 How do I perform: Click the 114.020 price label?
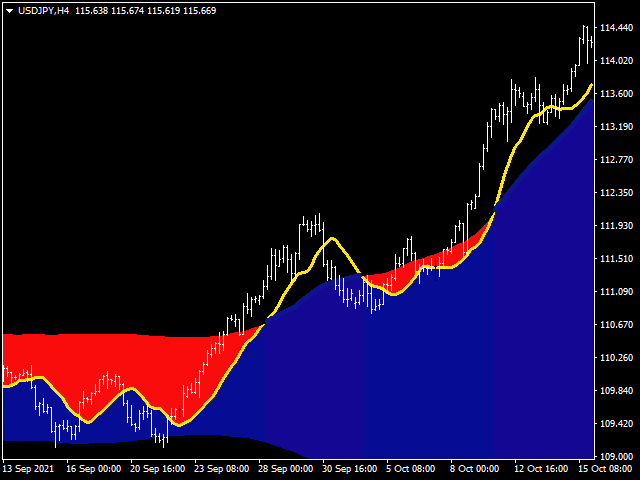click(616, 61)
